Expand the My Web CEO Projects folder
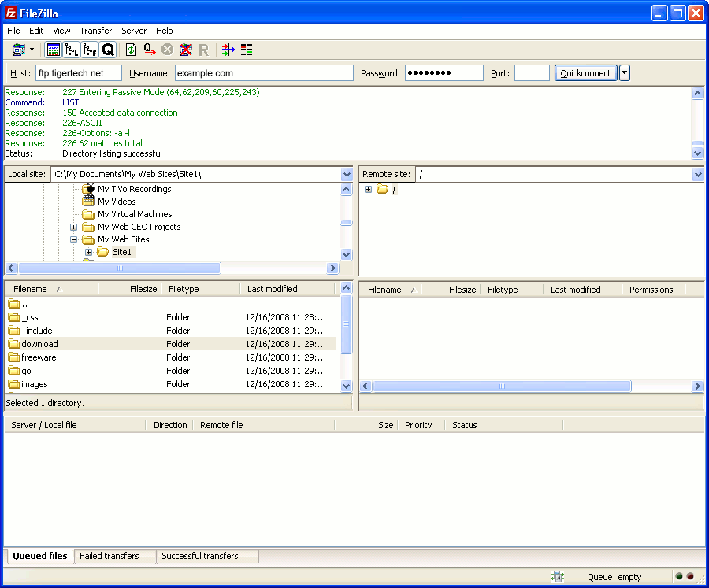Screen dimensions: 709x588 (74, 227)
